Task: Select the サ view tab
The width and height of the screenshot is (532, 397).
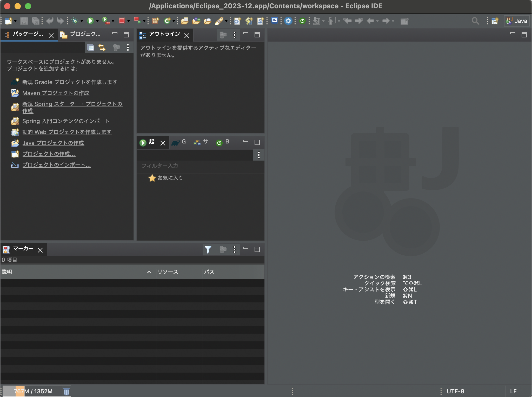Action: tap(201, 142)
